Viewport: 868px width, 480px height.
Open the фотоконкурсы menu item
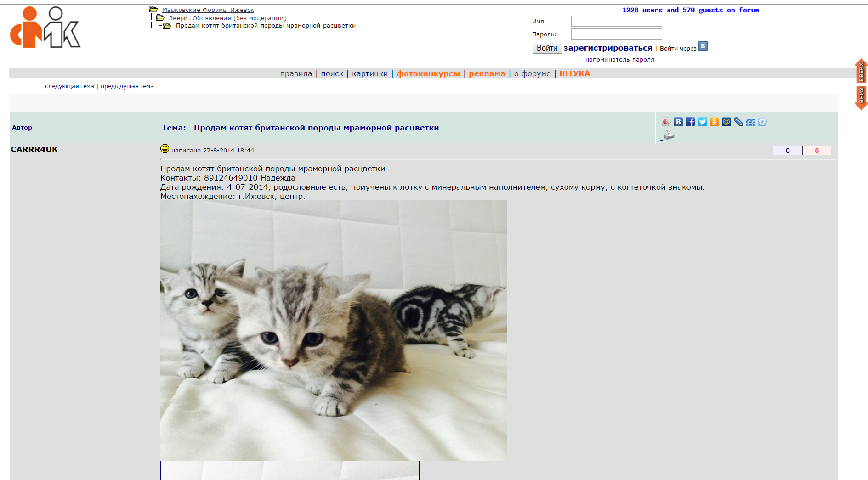428,73
